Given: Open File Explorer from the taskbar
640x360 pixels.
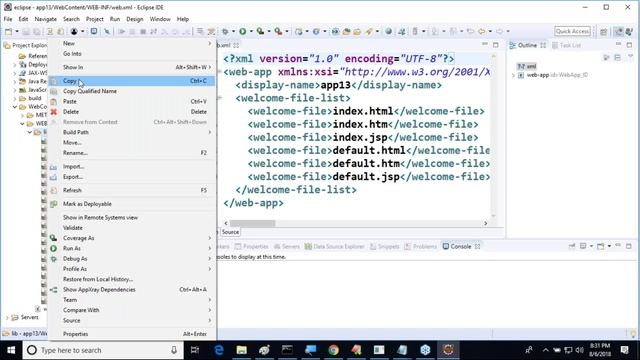Looking at the screenshot, I should (241, 350).
